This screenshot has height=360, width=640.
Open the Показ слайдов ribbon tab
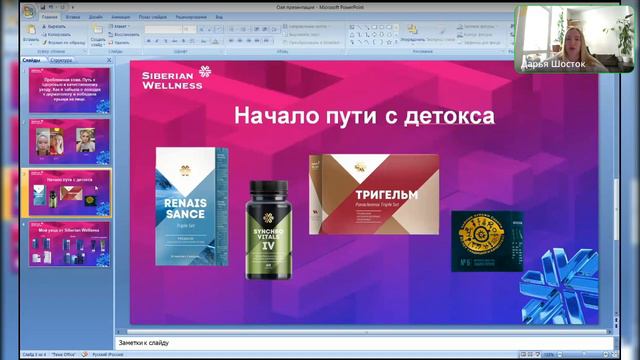[153, 17]
